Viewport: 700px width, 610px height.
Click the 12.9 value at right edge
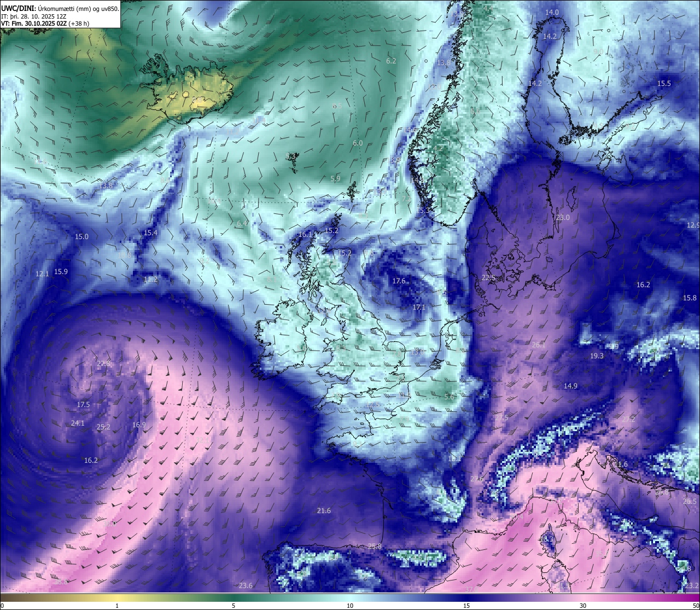693,225
